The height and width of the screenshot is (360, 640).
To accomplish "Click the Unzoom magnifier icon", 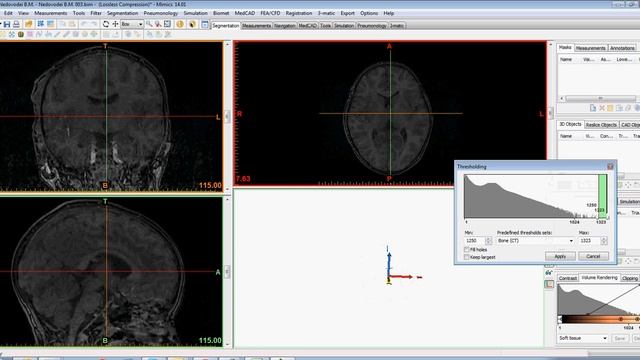I will (158, 24).
